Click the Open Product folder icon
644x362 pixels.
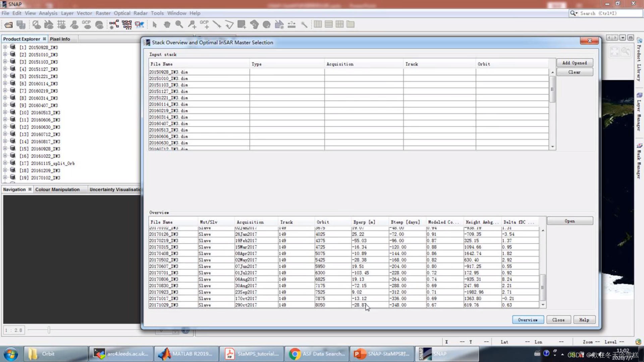pos(8,24)
